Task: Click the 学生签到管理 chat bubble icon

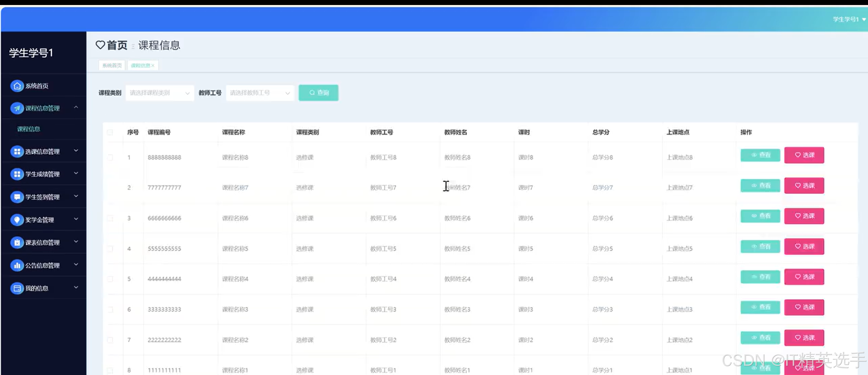Action: click(17, 197)
